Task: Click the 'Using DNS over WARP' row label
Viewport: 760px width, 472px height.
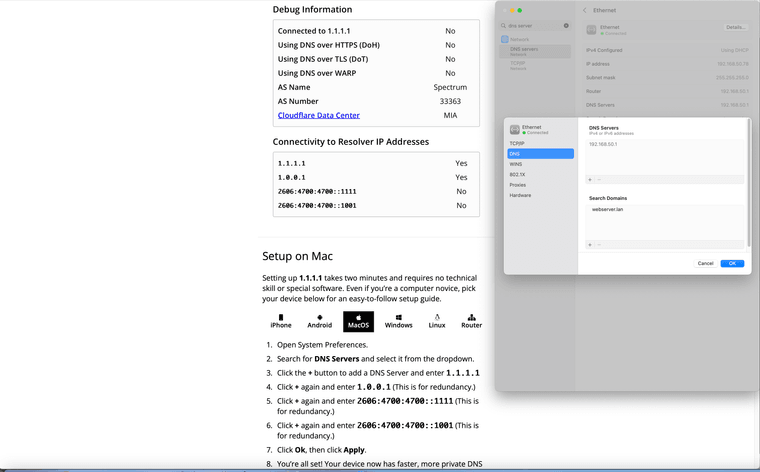Action: click(x=317, y=73)
